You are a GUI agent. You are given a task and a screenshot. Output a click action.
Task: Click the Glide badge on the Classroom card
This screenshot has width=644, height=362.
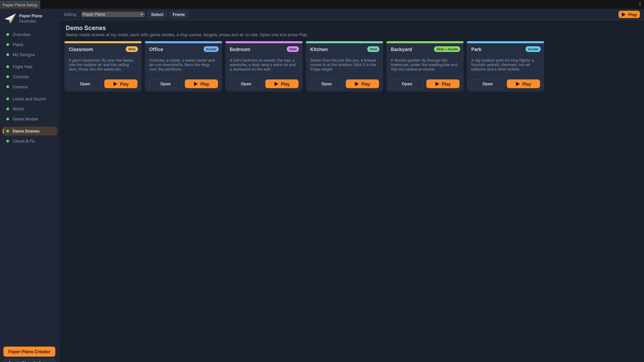[x=131, y=49]
